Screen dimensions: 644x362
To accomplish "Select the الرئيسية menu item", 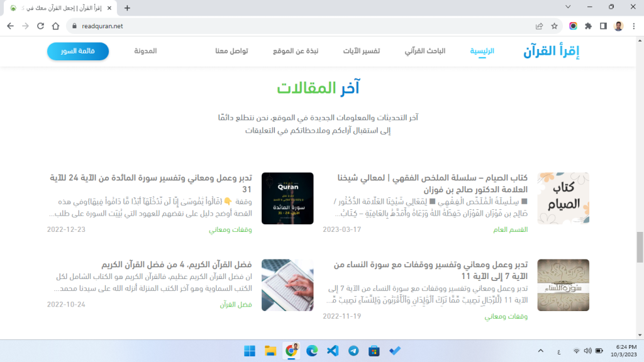I will (x=482, y=51).
